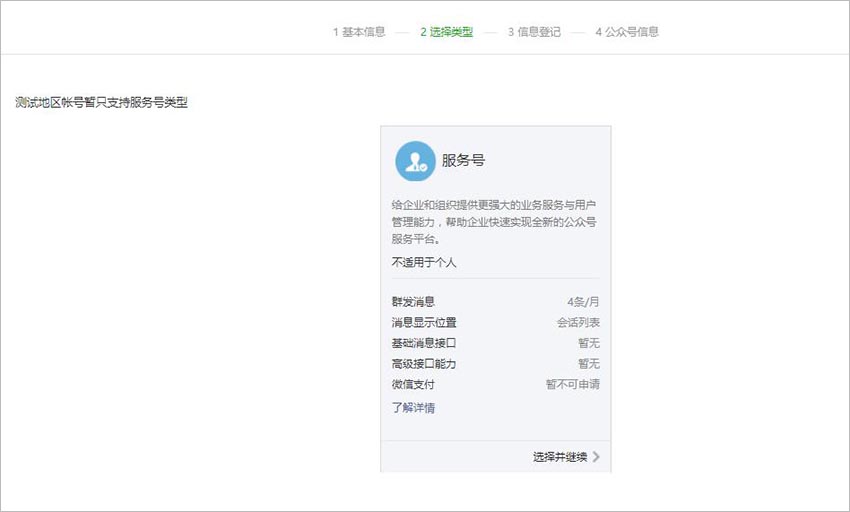Click the 基础消息接口 row label
Screen dimensions: 850x512
click(424, 343)
